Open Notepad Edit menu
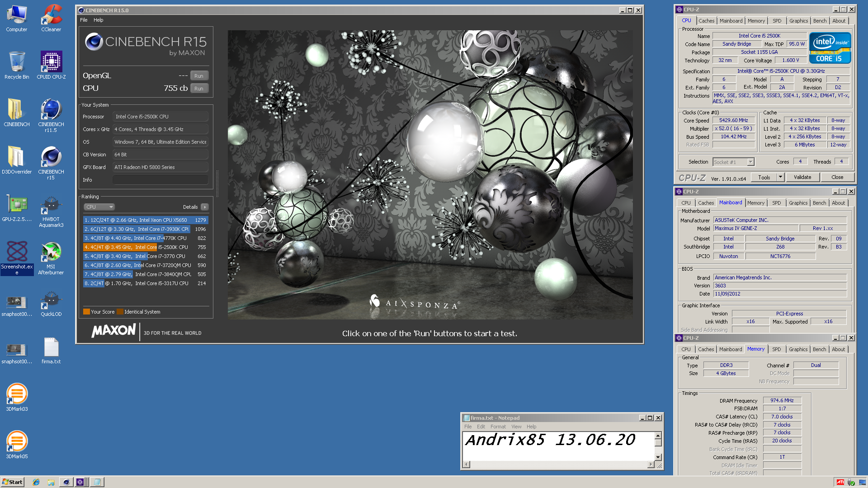Screen dimensions: 868x488 [x=481, y=427]
